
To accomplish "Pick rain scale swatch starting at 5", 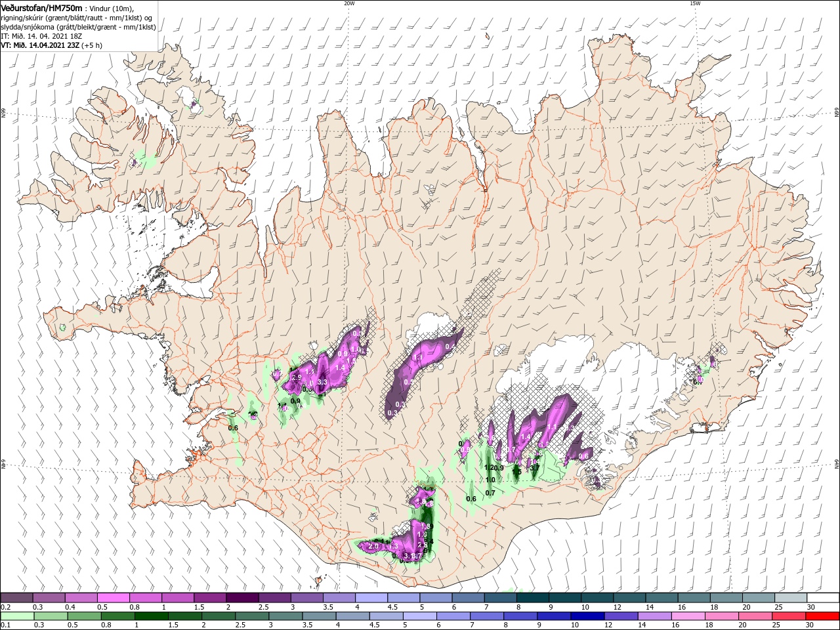I will [x=419, y=616].
